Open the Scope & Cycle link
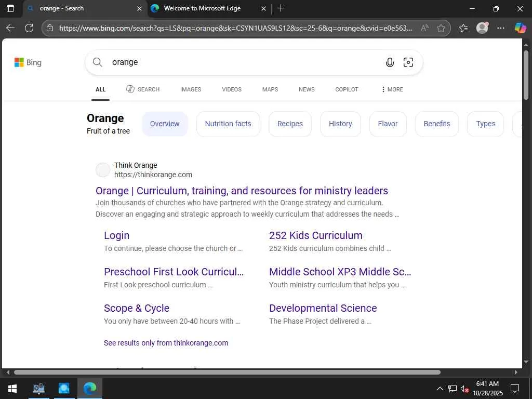 click(137, 308)
